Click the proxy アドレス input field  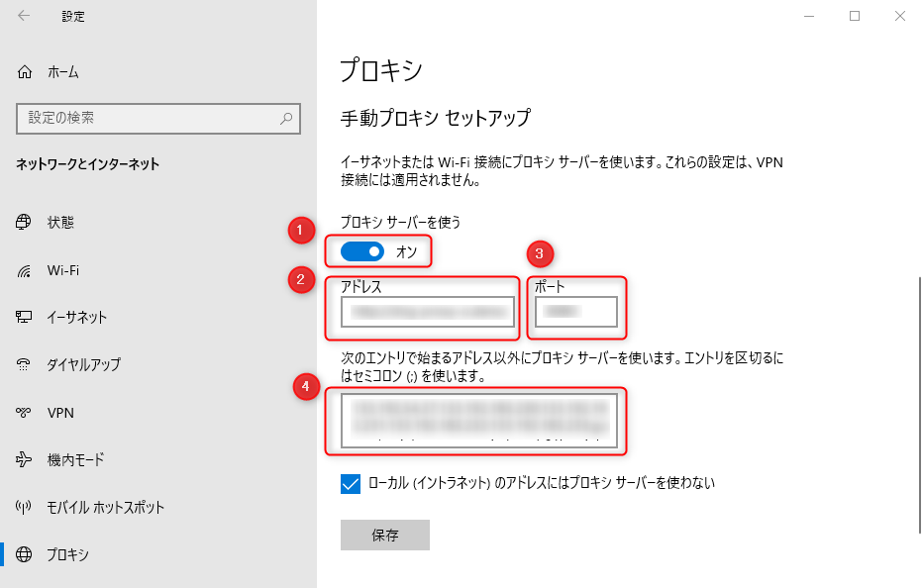(428, 314)
